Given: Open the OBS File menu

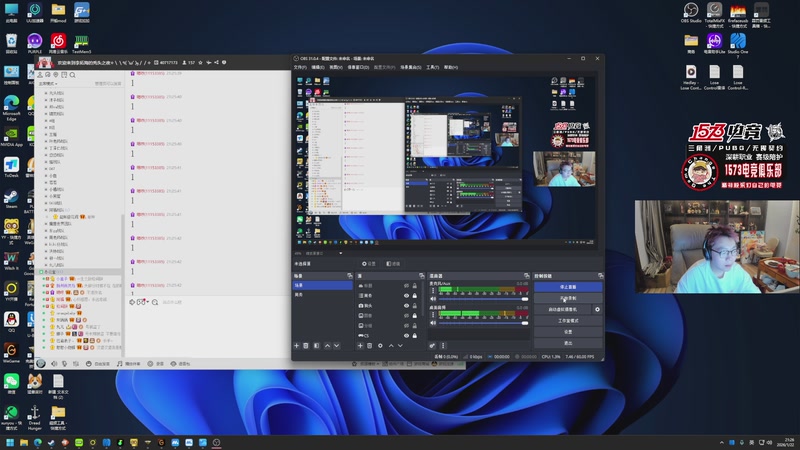Looking at the screenshot, I should click(299, 67).
